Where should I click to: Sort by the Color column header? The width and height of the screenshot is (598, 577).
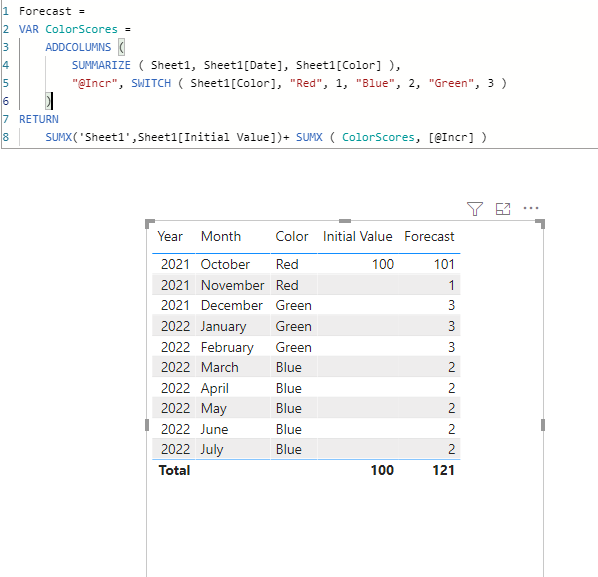(x=292, y=236)
